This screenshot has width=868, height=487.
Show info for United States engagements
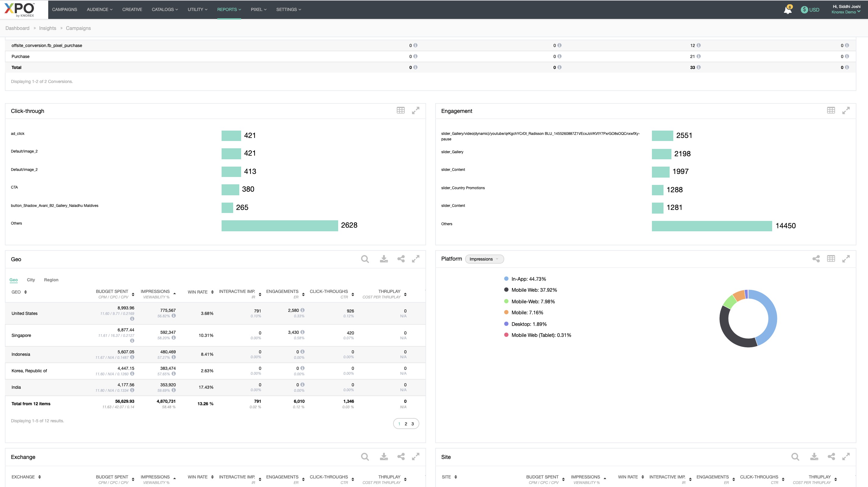coord(302,310)
